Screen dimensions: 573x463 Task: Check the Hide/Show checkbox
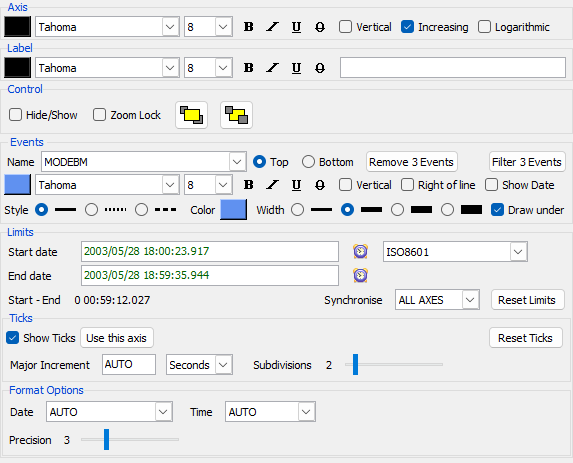pos(15,115)
